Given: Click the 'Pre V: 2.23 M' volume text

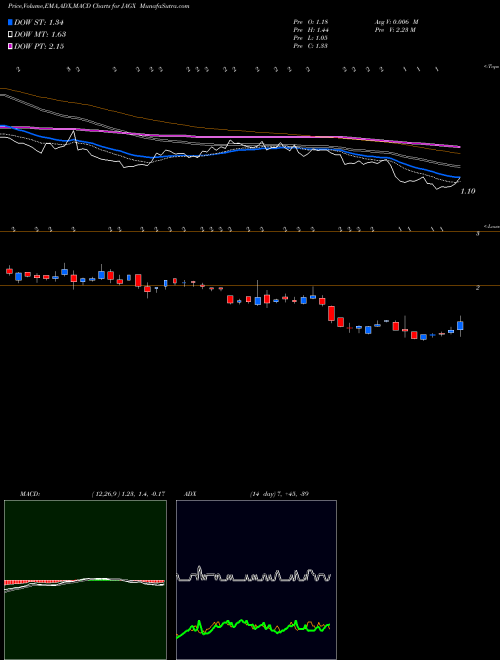Looking at the screenshot, I should [x=395, y=30].
